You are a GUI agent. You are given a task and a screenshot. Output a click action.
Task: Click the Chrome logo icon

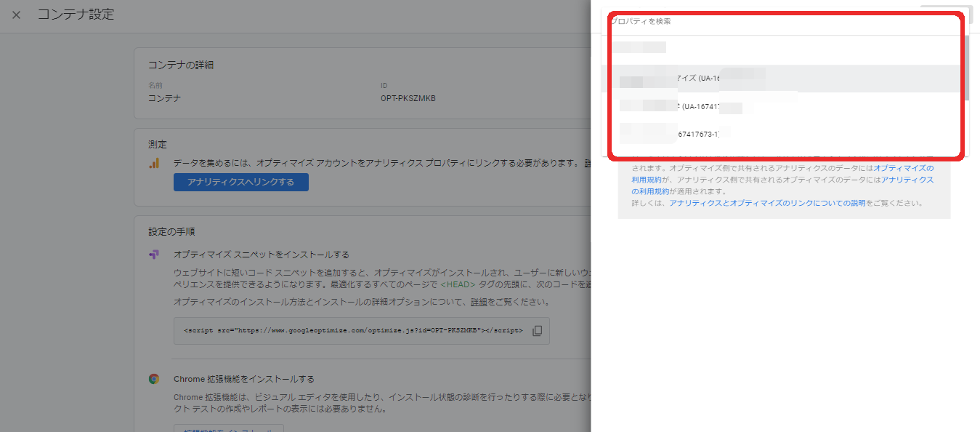154,379
